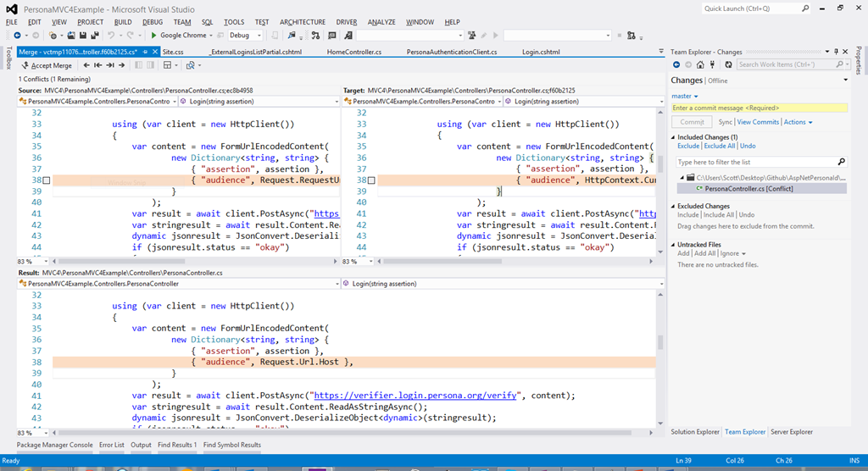Click the compare files magnifier icon

click(x=191, y=65)
